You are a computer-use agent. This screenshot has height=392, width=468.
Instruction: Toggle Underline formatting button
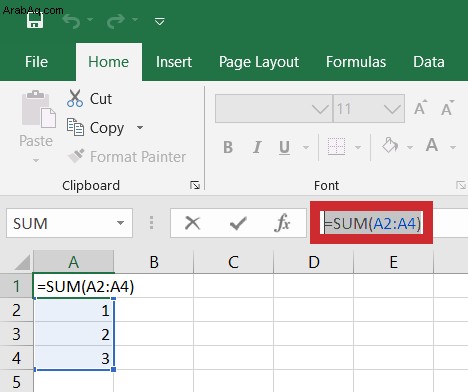284,147
